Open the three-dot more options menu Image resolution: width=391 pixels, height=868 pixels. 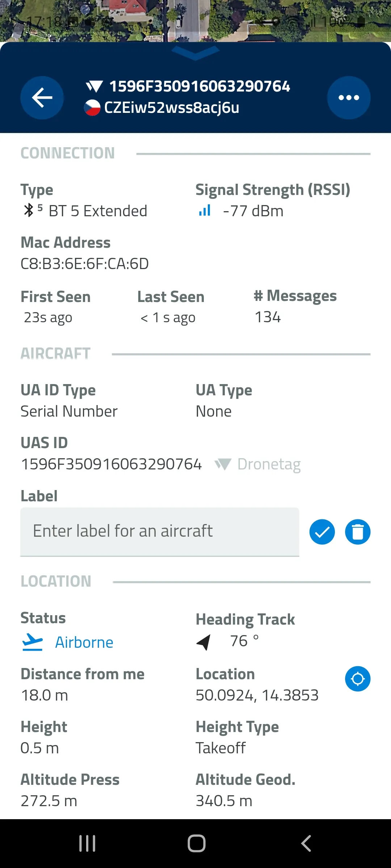coord(349,98)
